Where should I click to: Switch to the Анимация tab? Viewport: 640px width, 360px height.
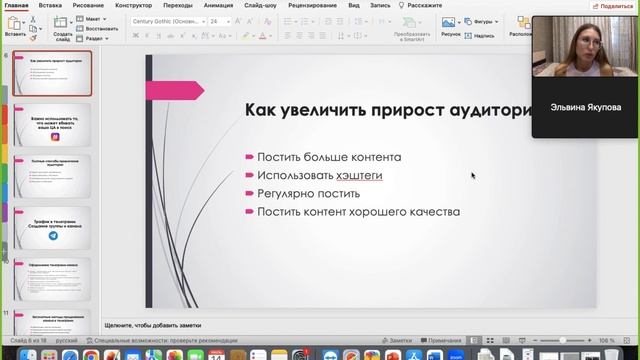point(218,5)
